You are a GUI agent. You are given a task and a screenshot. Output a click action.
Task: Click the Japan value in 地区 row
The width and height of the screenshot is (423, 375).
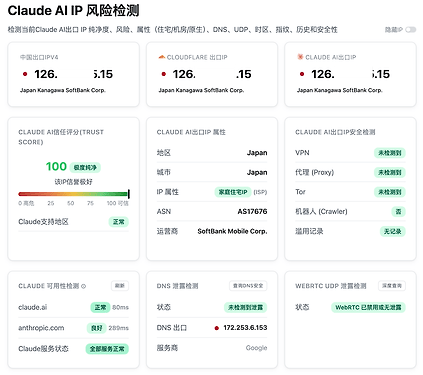[257, 153]
